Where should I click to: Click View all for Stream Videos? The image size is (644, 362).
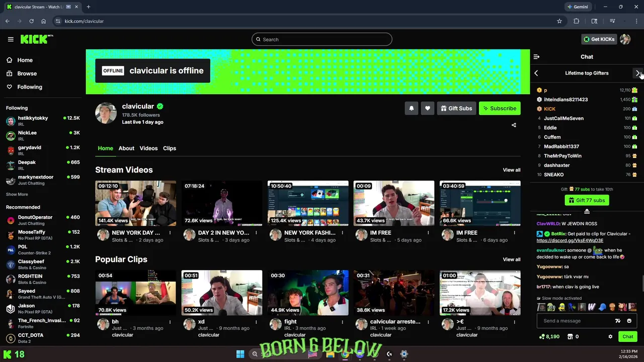512,170
